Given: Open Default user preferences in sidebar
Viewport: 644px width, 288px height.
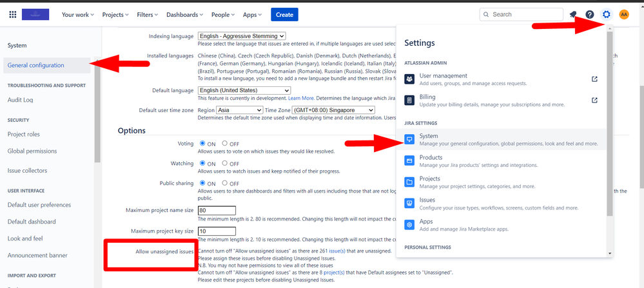Looking at the screenshot, I should [39, 205].
